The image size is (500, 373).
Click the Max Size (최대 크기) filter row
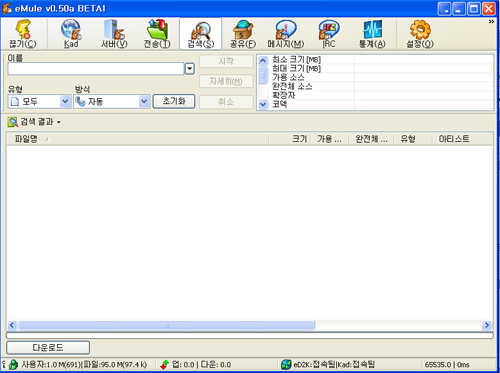380,68
